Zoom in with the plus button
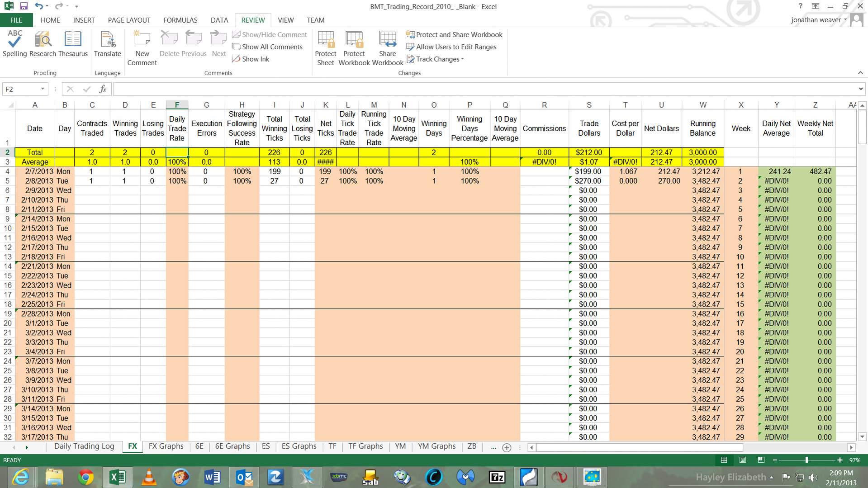Image resolution: width=868 pixels, height=488 pixels. (x=840, y=460)
